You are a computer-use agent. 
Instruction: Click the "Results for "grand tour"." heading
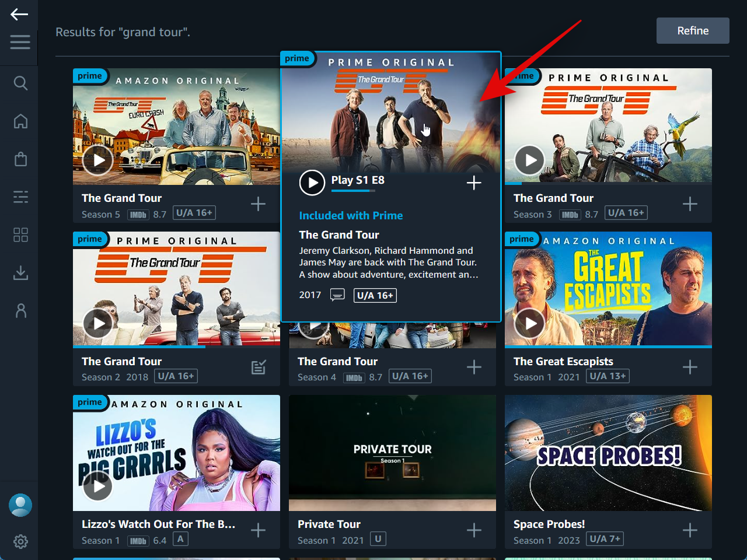123,32
